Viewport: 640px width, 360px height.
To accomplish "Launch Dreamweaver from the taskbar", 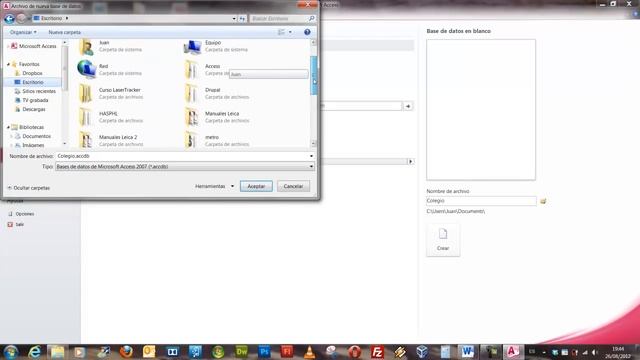I will pos(242,351).
